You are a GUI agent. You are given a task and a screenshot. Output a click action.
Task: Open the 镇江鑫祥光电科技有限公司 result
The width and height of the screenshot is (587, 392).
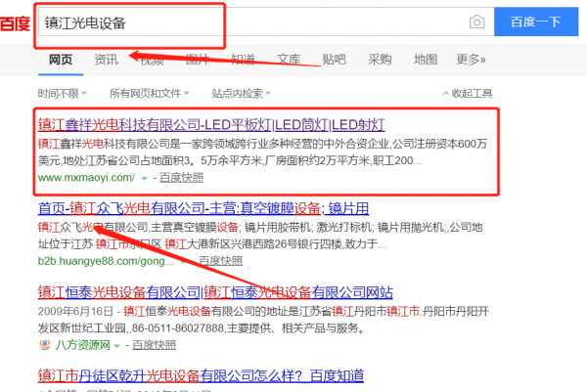coord(210,125)
